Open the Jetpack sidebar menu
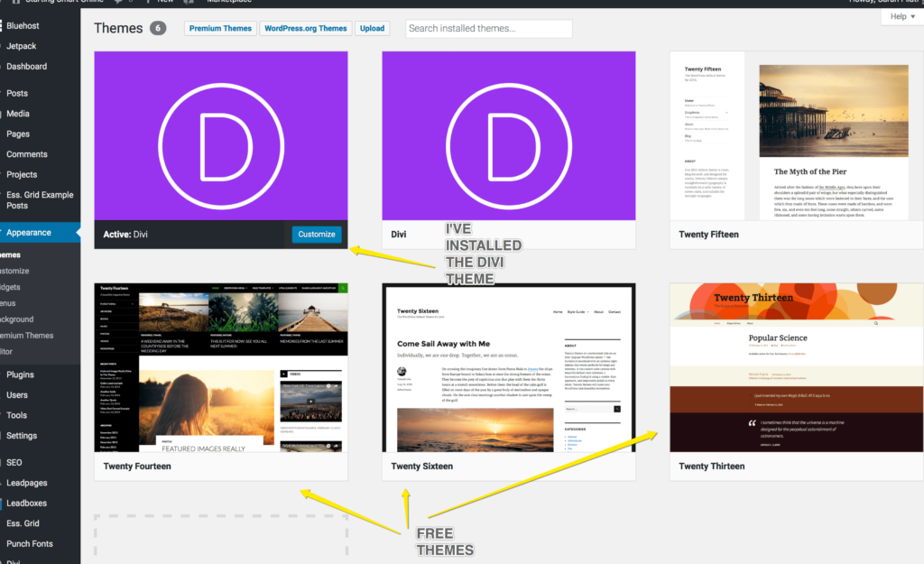Image resolution: width=924 pixels, height=564 pixels. coord(22,46)
